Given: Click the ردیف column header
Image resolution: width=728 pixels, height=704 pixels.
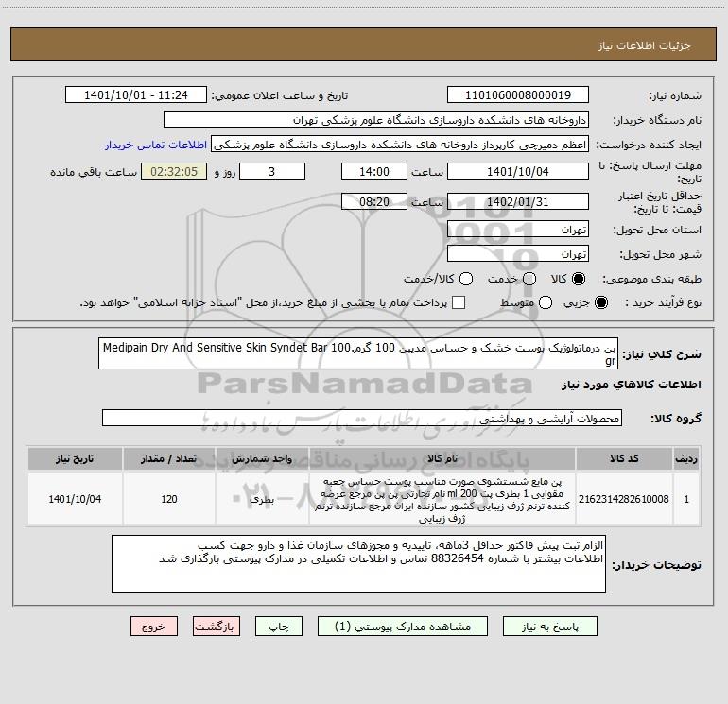Looking at the screenshot, I should [x=686, y=459].
